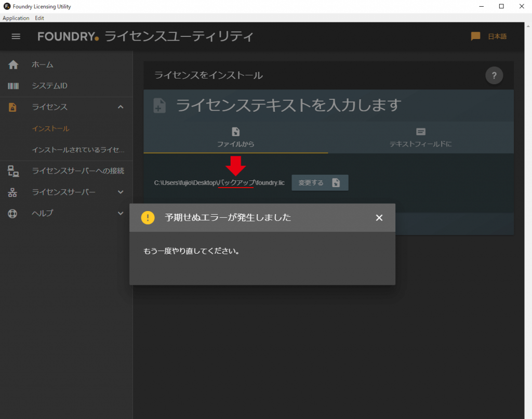The image size is (532, 419).
Task: Click the file icon above ファイルから
Action: (235, 132)
